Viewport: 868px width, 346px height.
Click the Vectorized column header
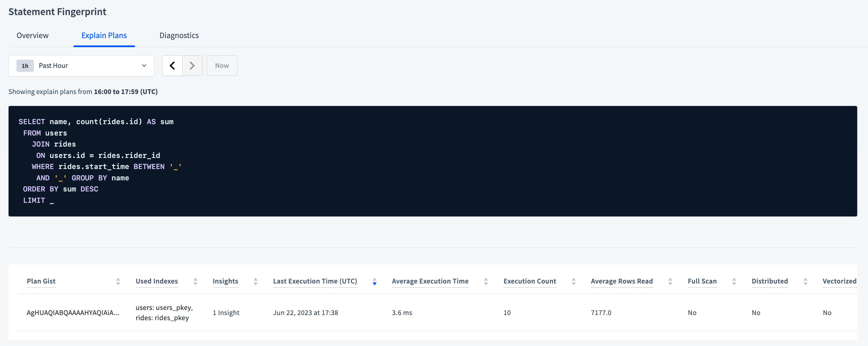click(839, 281)
